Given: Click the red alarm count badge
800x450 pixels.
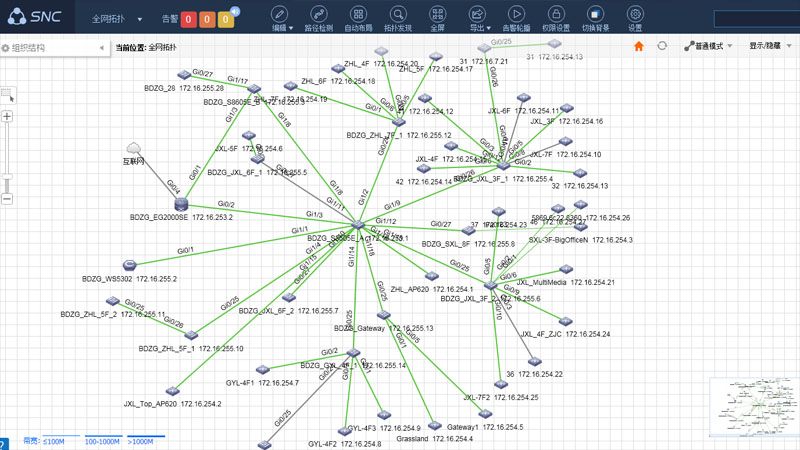Looking at the screenshot, I should pyautogui.click(x=189, y=19).
